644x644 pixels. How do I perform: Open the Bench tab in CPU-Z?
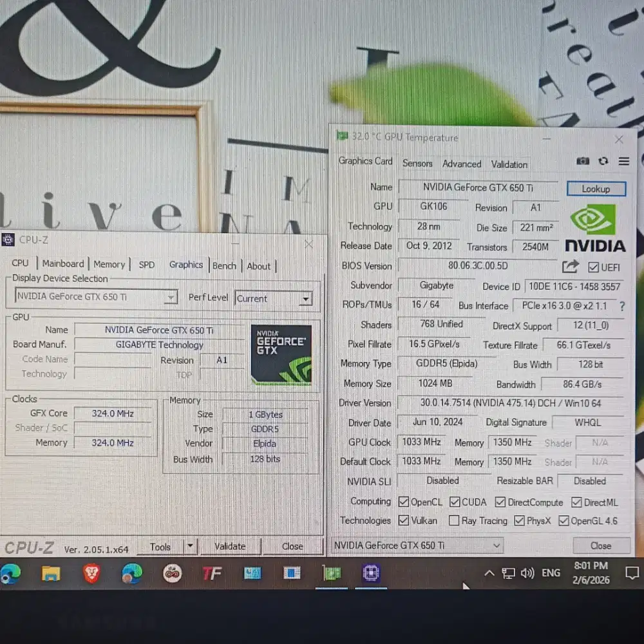pyautogui.click(x=224, y=265)
